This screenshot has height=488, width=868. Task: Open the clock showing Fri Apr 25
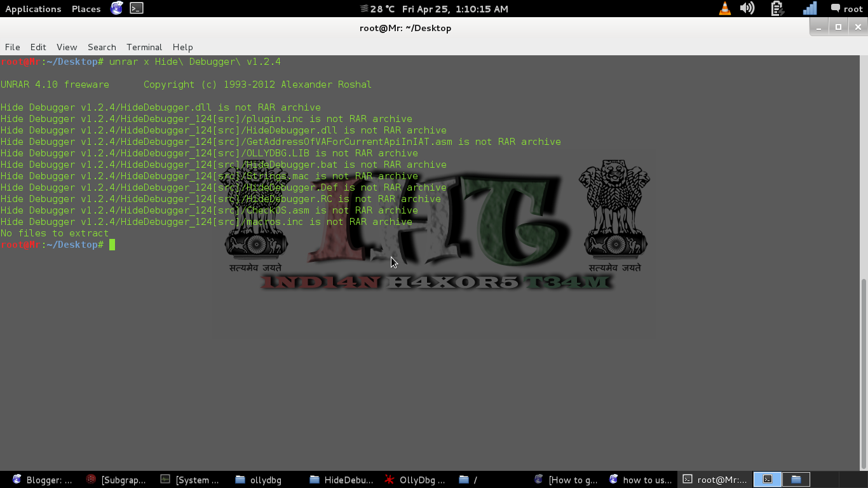pos(455,9)
